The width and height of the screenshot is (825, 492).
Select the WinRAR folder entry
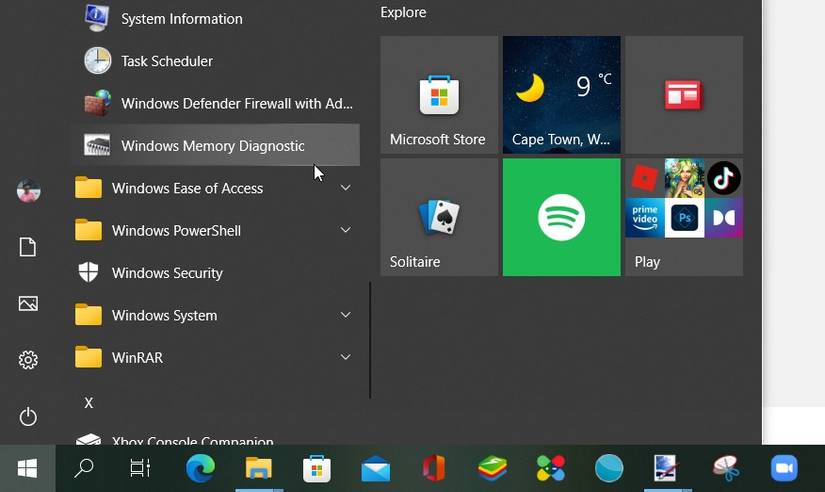pos(215,357)
